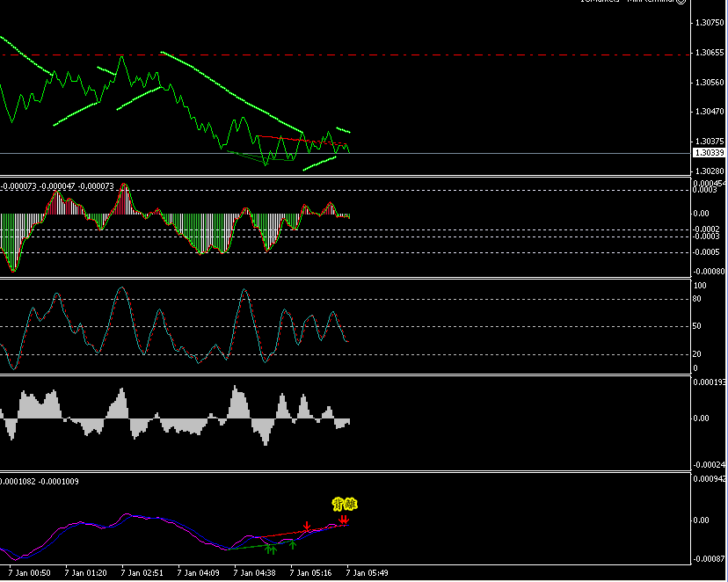Click the 0.000942 value on the bottom oscillator axis
Viewport: 728px width, 582px height.
tap(709, 479)
